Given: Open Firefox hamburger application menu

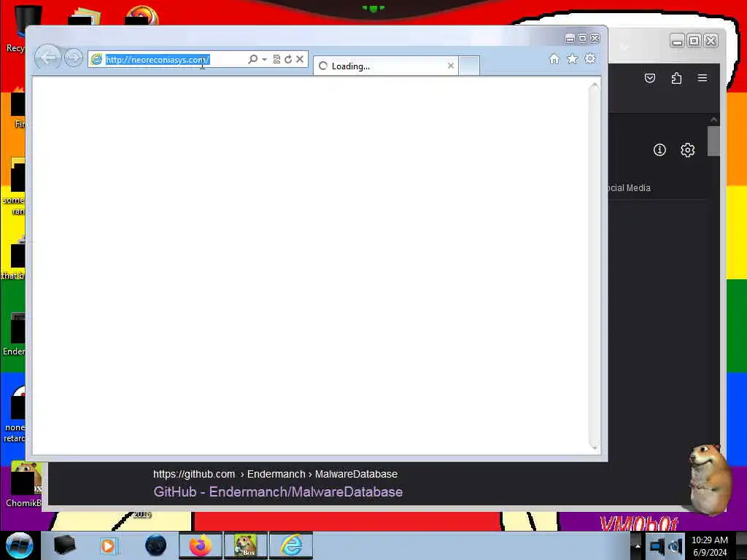Looking at the screenshot, I should pos(703,77).
